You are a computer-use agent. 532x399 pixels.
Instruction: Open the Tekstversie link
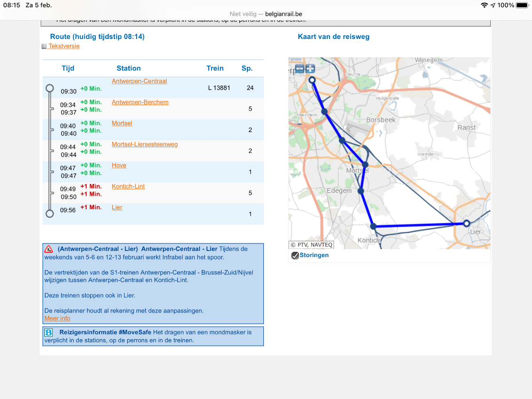pos(64,46)
